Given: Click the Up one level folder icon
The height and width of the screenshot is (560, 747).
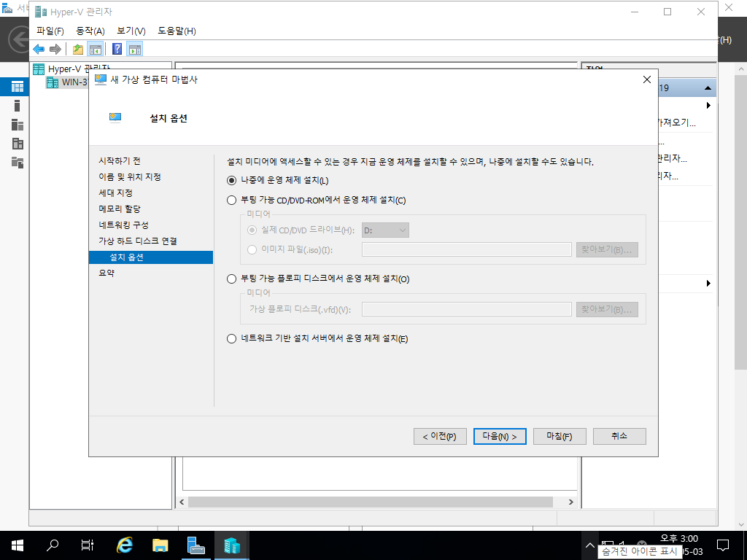Looking at the screenshot, I should 78,49.
